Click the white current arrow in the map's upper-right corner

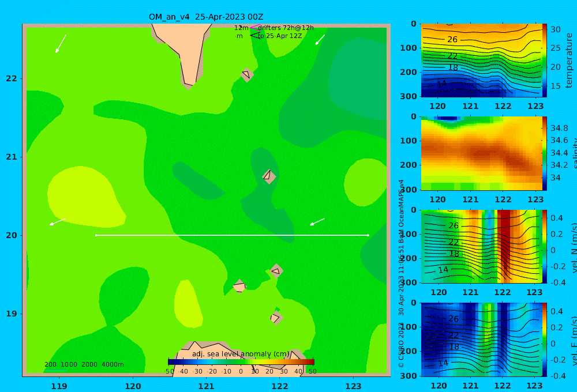click(320, 40)
